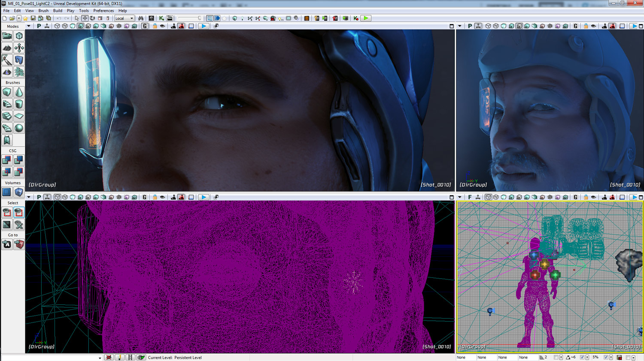Viewport: 644px width, 361px height.
Task: Open the Local coordinate system dropdown
Action: [125, 18]
